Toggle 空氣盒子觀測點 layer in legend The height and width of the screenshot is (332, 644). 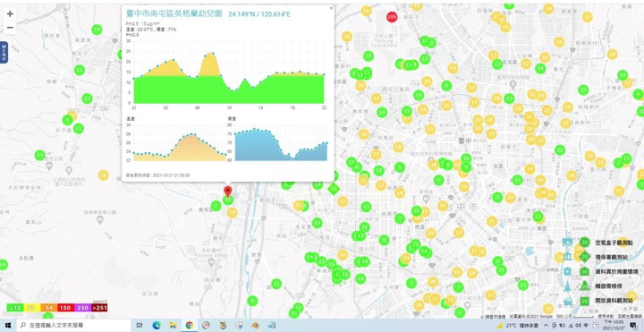584,243
